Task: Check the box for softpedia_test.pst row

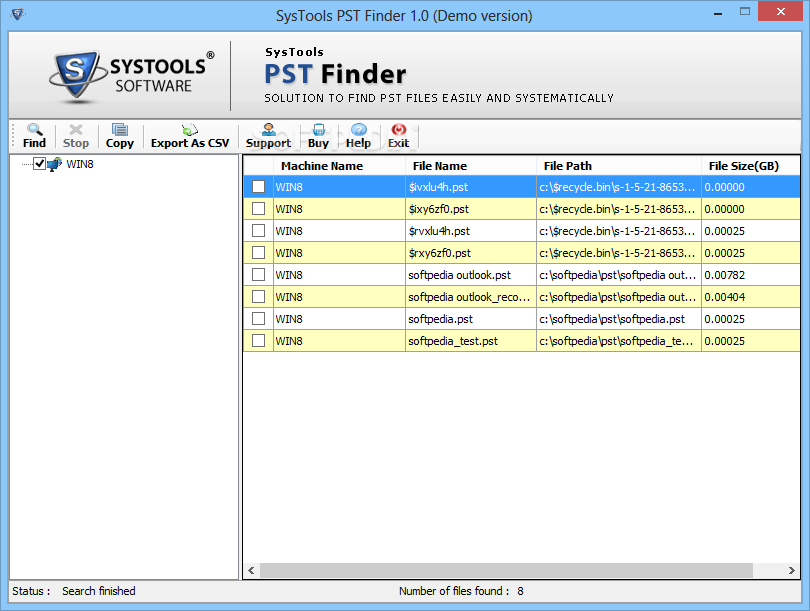Action: coord(258,340)
